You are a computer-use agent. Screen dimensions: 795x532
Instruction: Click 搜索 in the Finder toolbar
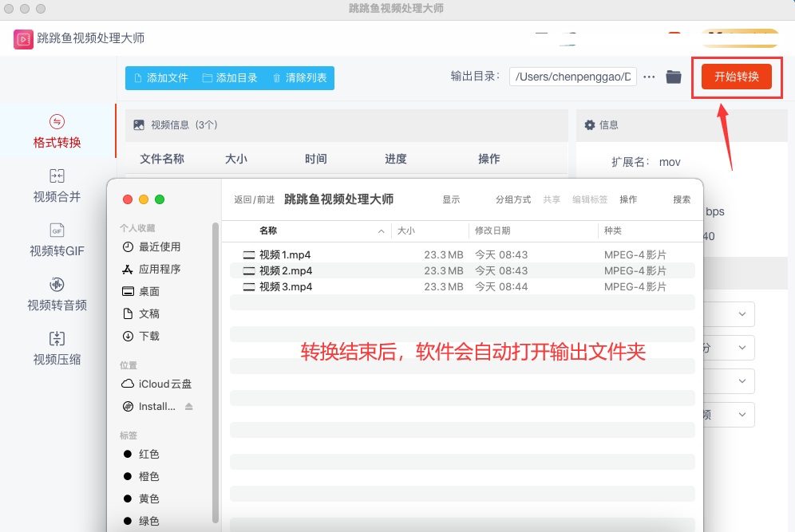click(682, 199)
